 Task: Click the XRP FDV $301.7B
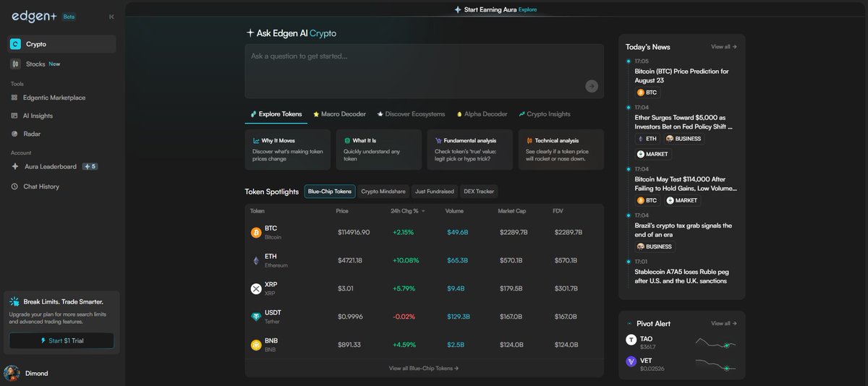(566, 288)
